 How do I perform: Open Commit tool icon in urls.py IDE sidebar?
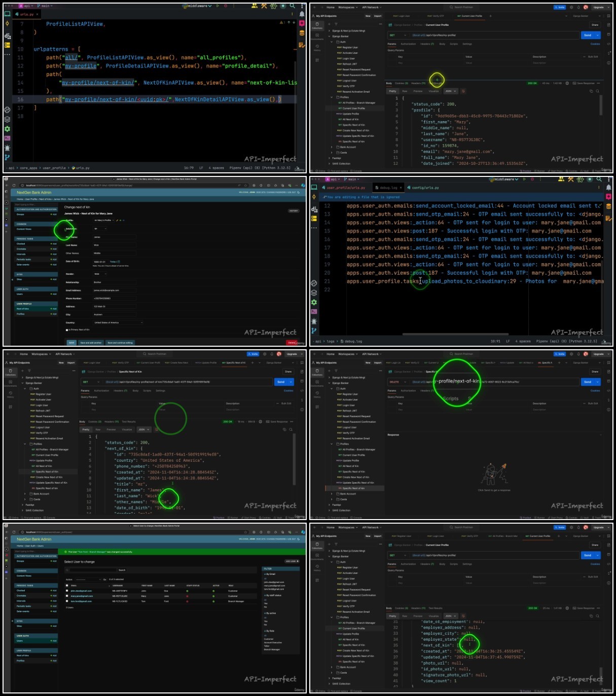(x=7, y=23)
